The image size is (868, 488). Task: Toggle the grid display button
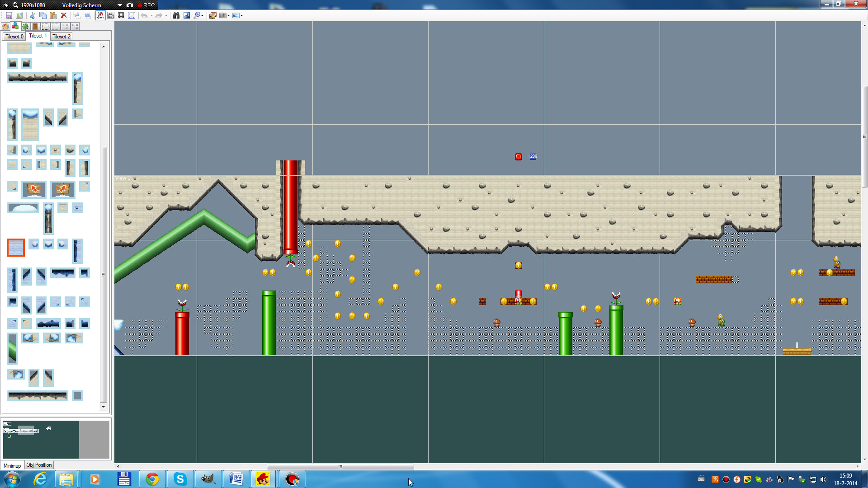[x=121, y=15]
